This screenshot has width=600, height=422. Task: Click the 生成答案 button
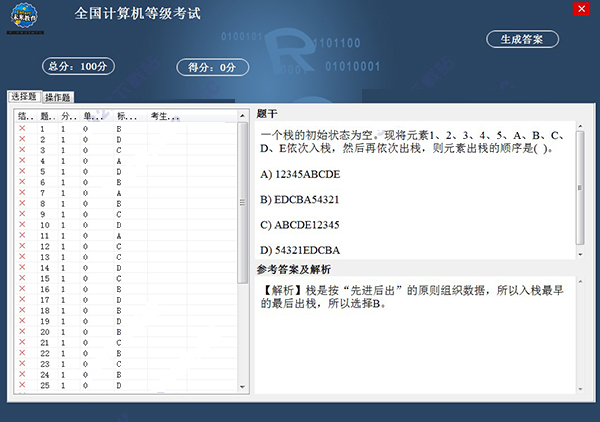(522, 39)
